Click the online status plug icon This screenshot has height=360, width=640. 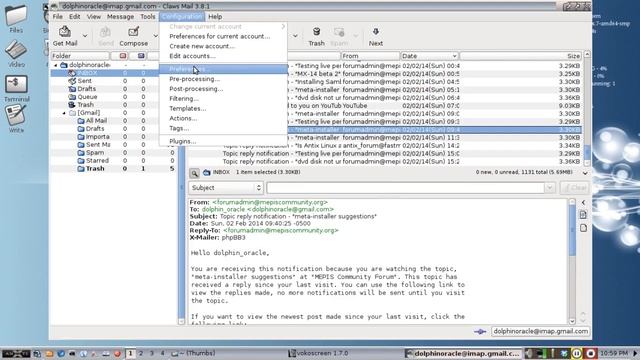[x=480, y=331]
